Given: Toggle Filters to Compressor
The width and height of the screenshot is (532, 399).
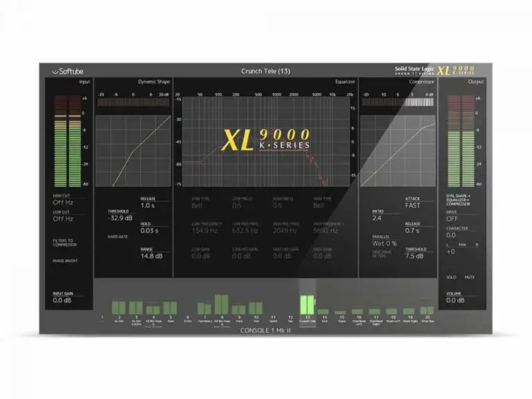Looking at the screenshot, I should [65, 242].
